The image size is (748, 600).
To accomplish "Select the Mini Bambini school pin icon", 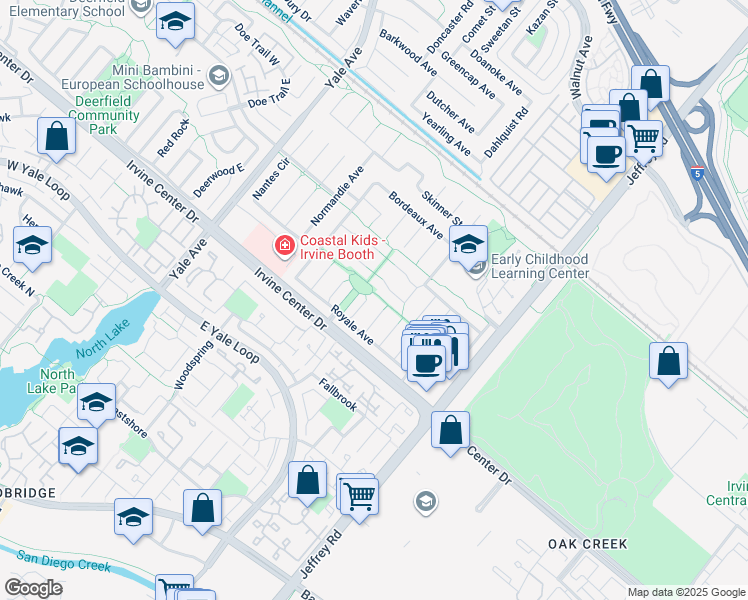I will tap(219, 76).
